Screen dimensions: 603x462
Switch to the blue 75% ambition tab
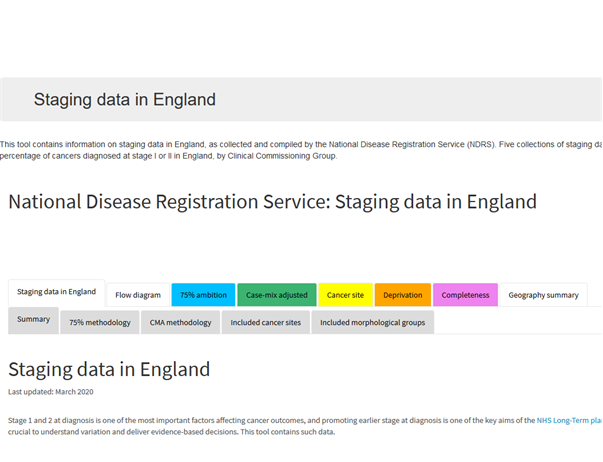(x=203, y=295)
